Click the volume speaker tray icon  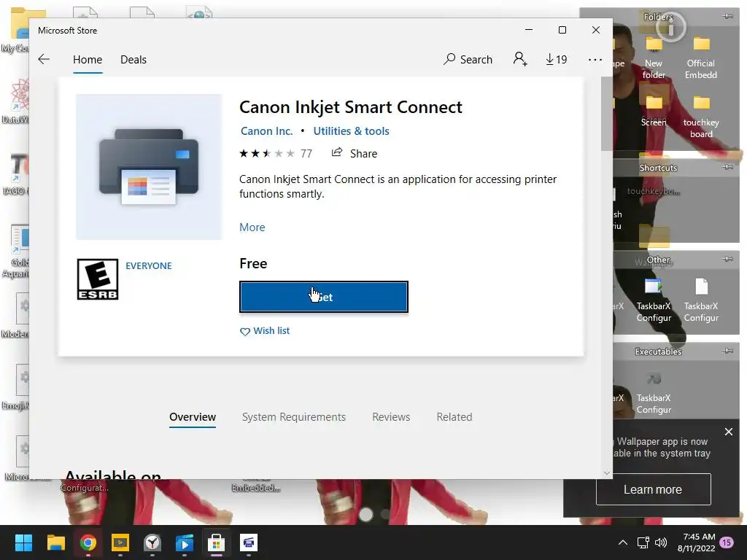point(661,542)
